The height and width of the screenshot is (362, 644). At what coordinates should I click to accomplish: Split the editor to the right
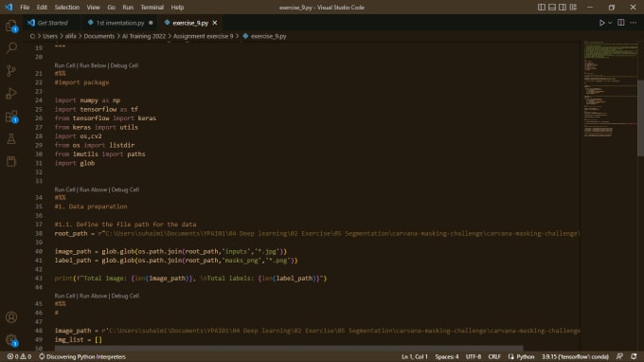tap(621, 23)
